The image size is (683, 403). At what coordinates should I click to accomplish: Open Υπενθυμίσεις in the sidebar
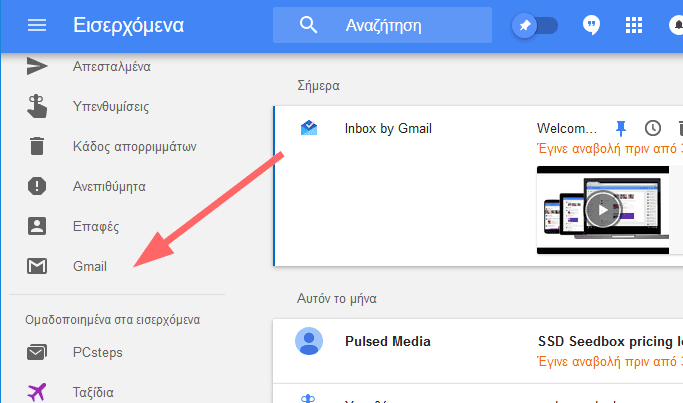pyautogui.click(x=111, y=106)
